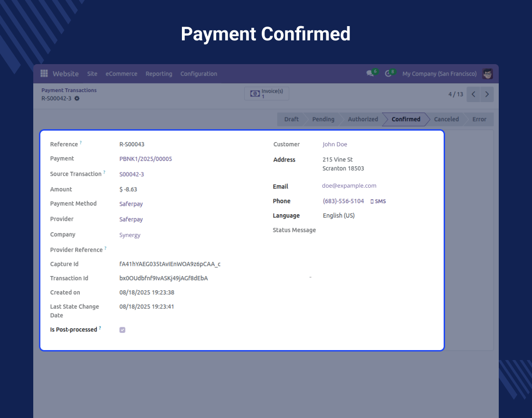The height and width of the screenshot is (418, 532).
Task: Go back to Payment Transactions breadcrumb
Action: coord(69,90)
